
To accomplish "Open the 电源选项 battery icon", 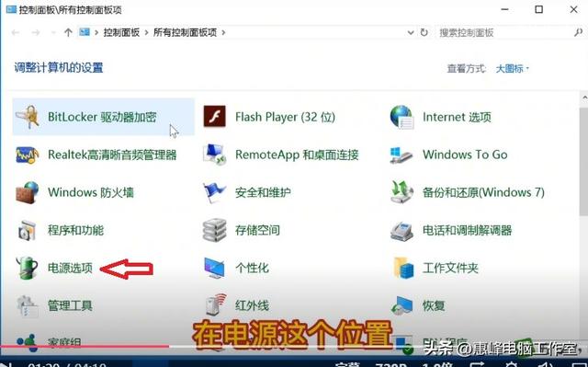I will point(28,268).
